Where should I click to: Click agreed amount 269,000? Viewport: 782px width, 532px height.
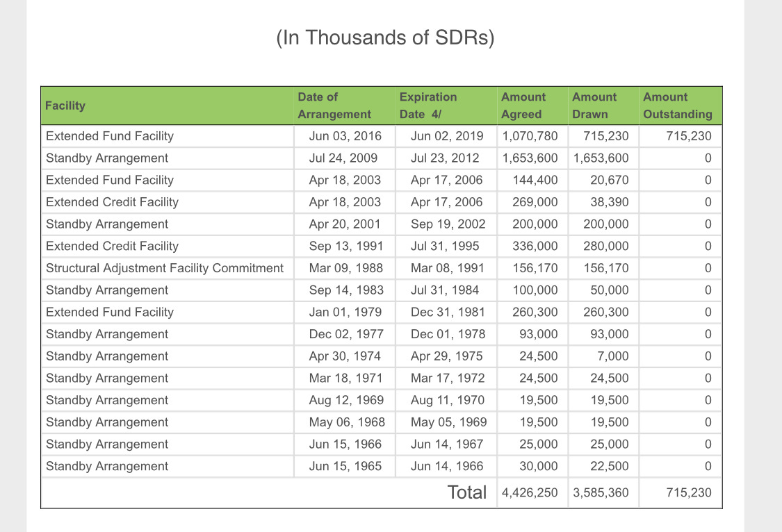coord(535,201)
